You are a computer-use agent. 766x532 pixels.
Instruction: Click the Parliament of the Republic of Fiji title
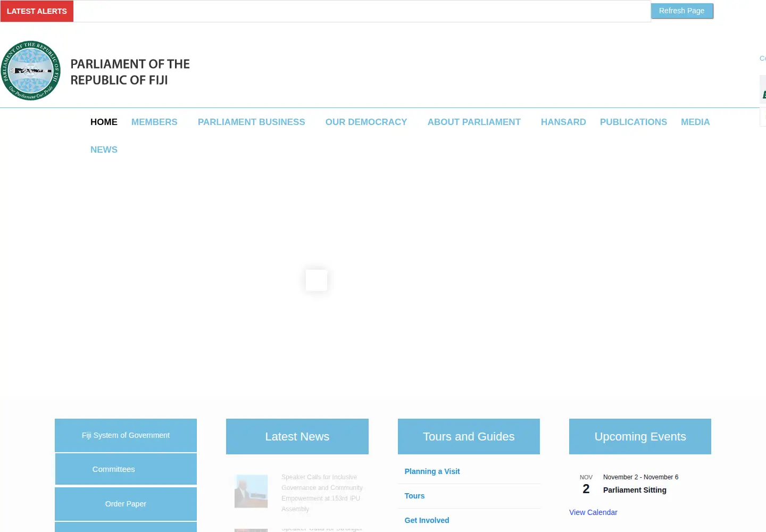130,72
